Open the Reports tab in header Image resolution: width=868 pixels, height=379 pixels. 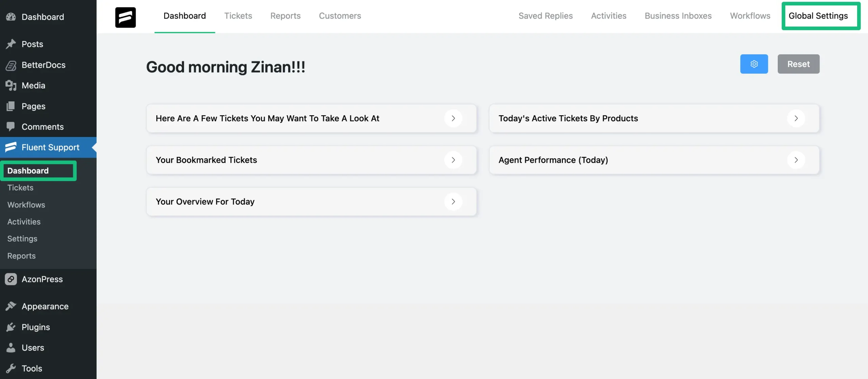point(285,16)
